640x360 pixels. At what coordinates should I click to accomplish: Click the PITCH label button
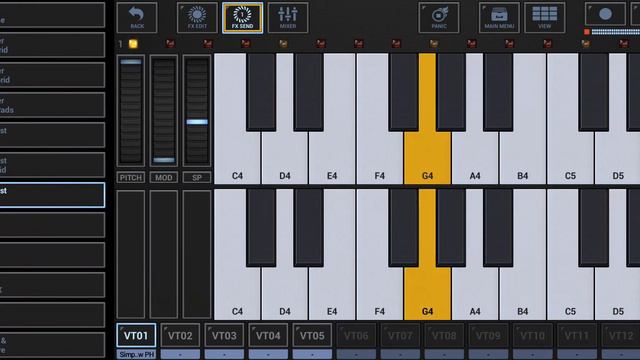(131, 178)
